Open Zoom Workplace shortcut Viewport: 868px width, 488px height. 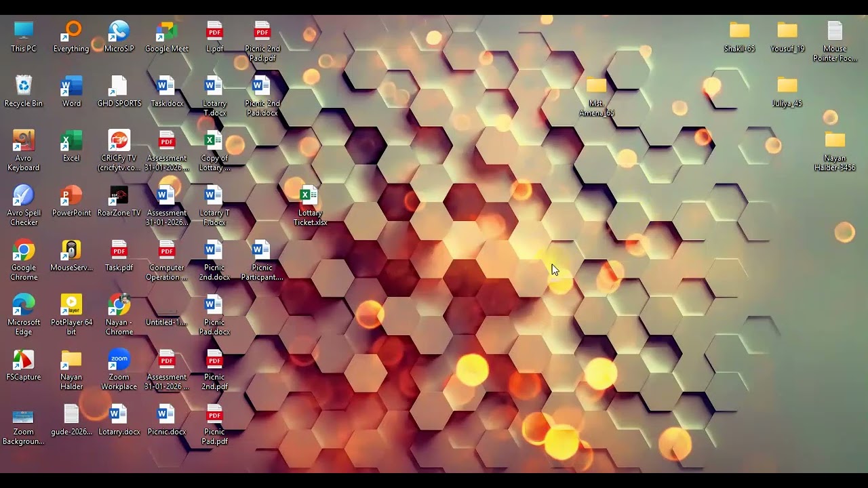119,369
